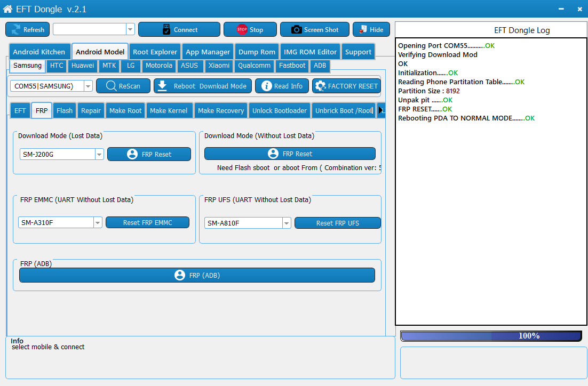The height and width of the screenshot is (386, 588).
Task: Select the FRP function tab
Action: pyautogui.click(x=42, y=110)
